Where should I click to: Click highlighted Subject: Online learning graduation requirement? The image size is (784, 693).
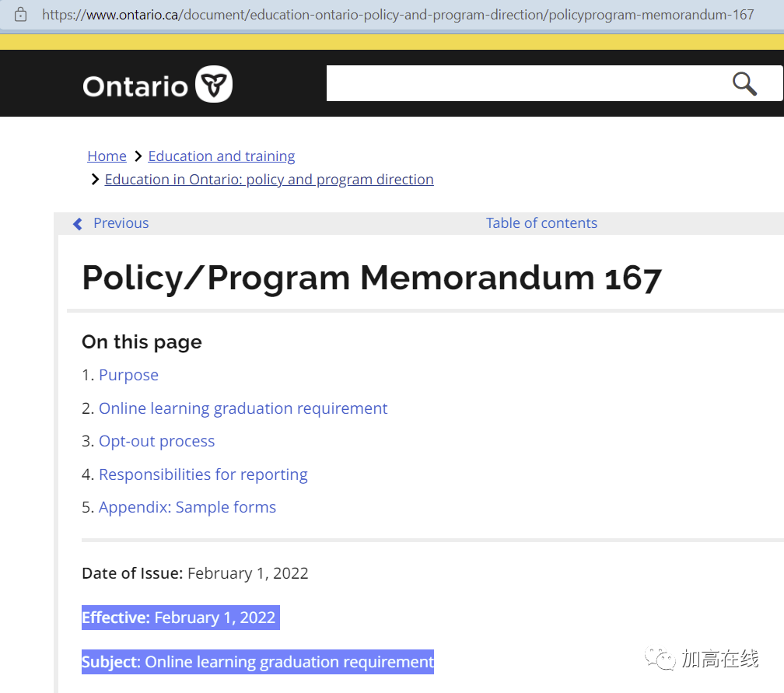(257, 661)
